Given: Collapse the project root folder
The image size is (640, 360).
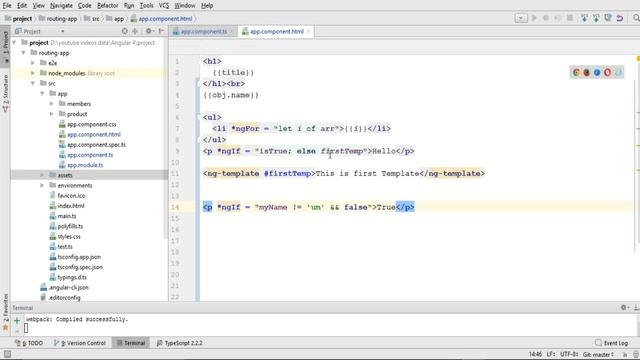Looking at the screenshot, I should click(14, 42).
